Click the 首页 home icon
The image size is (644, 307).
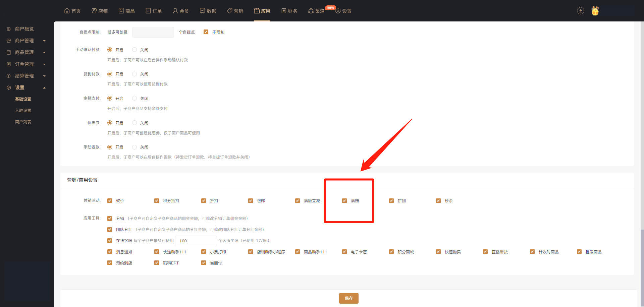[67, 11]
